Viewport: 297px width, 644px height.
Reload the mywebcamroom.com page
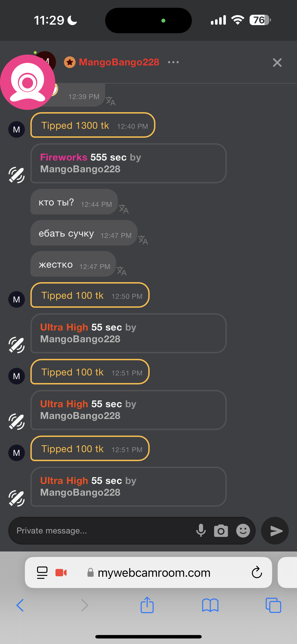256,573
